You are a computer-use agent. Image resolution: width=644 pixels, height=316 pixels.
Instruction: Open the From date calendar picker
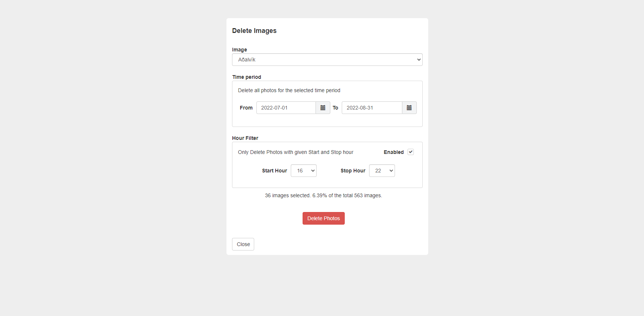[323, 108]
